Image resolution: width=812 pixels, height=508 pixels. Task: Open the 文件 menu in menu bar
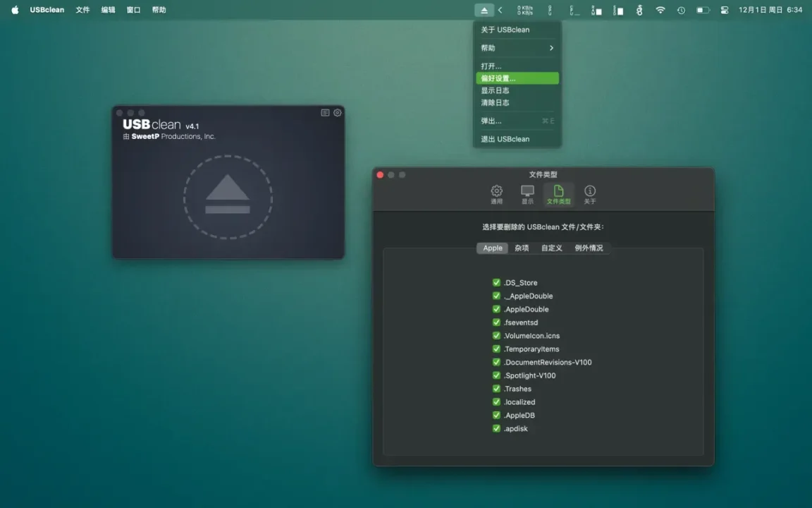pos(82,10)
